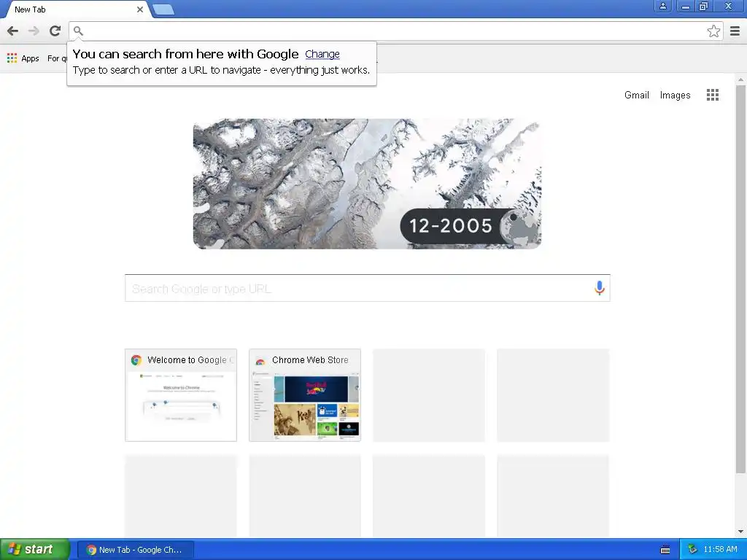Click the 11:58 AM taskbar clock
This screenshot has width=747, height=560.
click(720, 550)
